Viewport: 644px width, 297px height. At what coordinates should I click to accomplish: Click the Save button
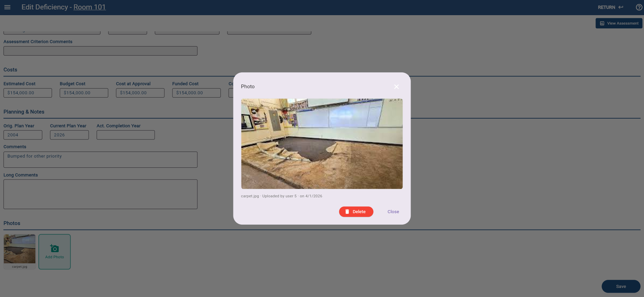[x=621, y=287]
